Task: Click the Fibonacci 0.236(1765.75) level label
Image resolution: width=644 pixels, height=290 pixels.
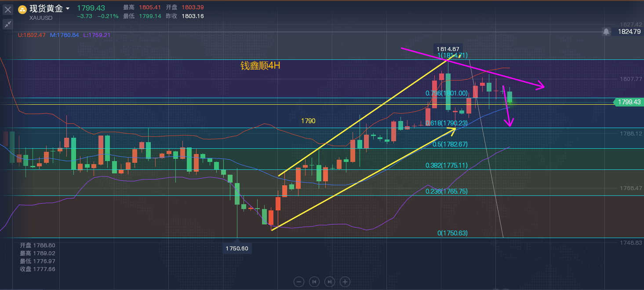Action: pyautogui.click(x=447, y=191)
